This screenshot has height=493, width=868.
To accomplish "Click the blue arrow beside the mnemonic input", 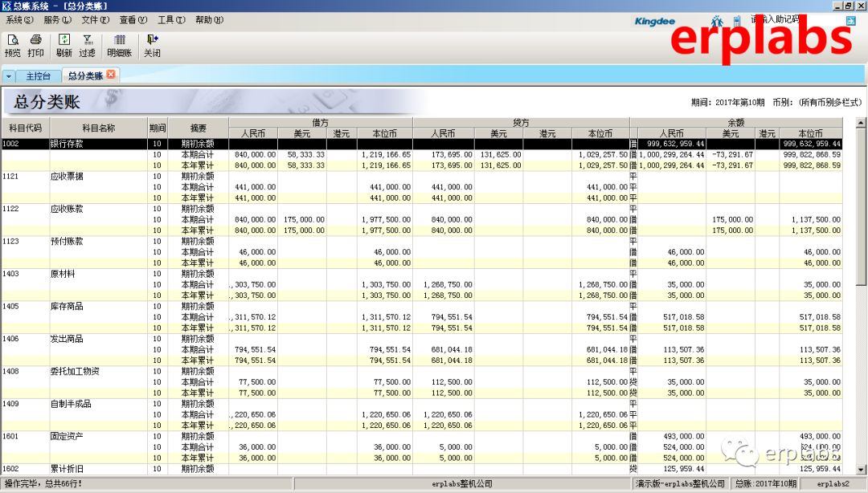I will click(850, 21).
